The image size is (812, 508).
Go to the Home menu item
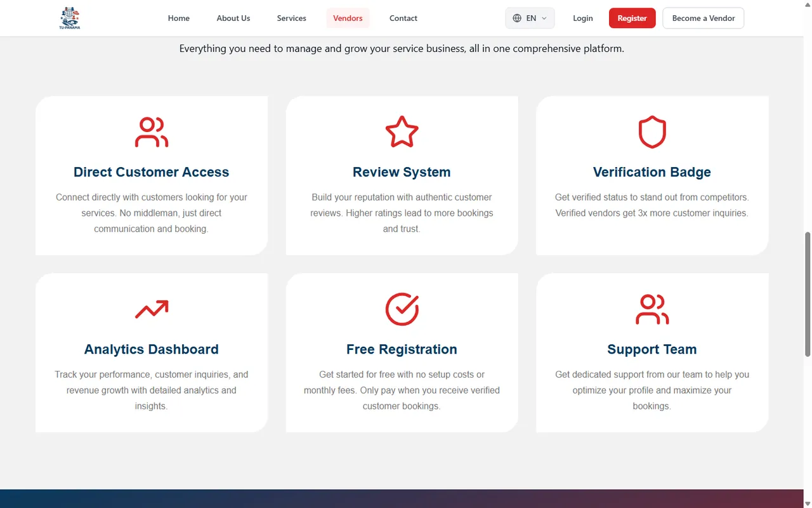(178, 18)
